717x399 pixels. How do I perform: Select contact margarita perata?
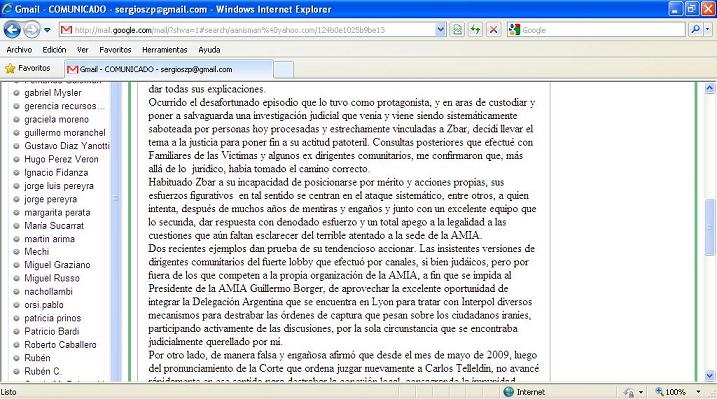click(57, 212)
